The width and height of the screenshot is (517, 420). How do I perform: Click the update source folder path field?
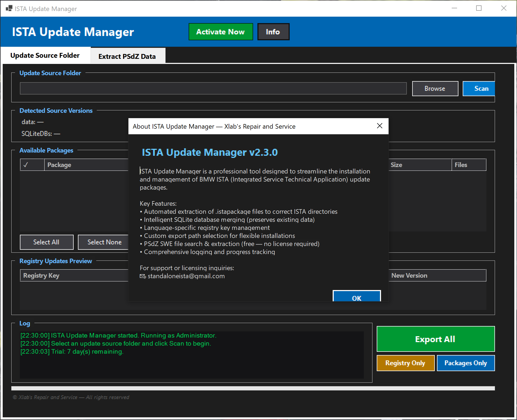(213, 88)
